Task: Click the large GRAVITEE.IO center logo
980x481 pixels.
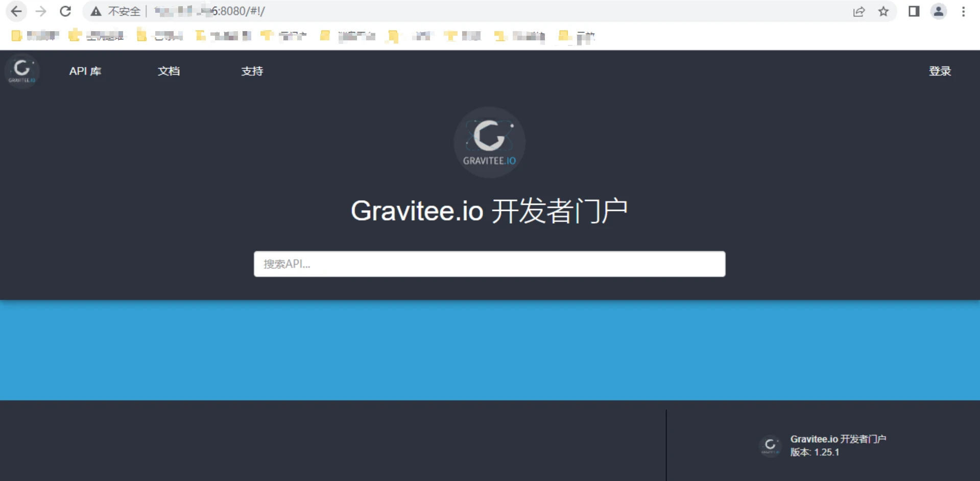Action: (x=489, y=142)
